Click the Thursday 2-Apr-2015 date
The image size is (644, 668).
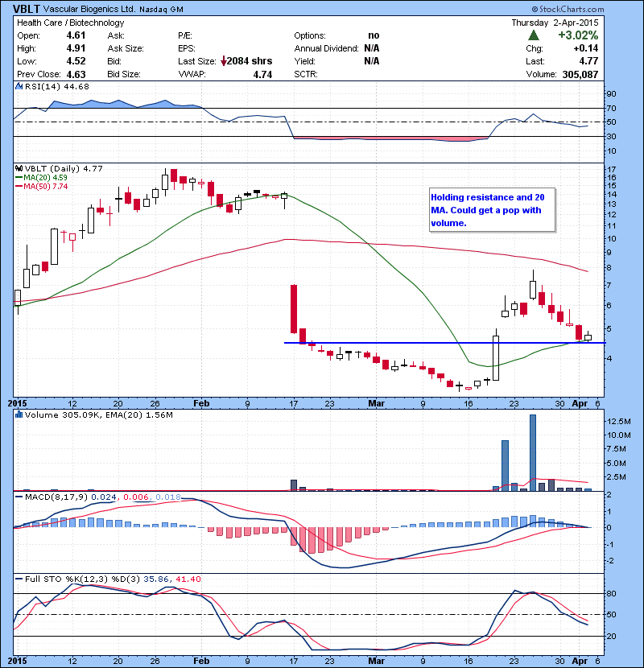tap(555, 23)
